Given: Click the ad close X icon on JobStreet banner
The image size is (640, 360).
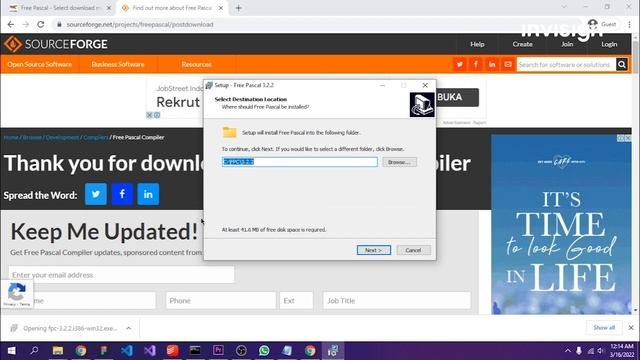Looking at the screenshot, I should 149,115.
